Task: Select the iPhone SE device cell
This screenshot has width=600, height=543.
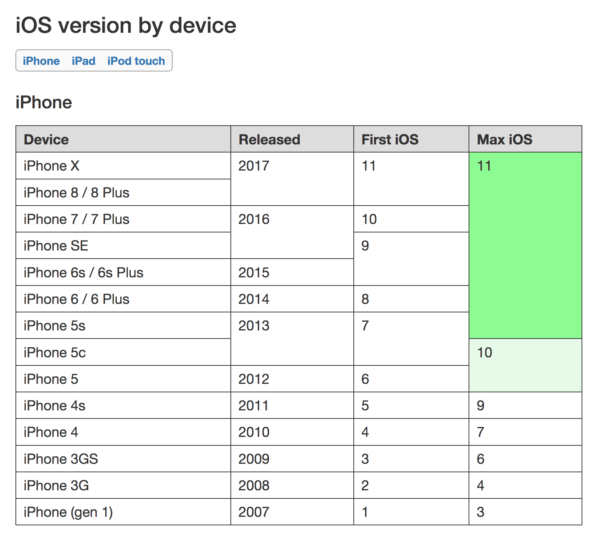Action: (x=56, y=245)
